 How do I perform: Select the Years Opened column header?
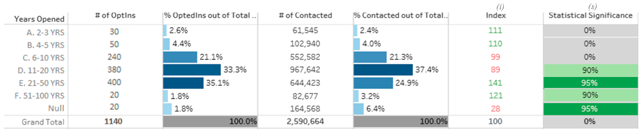(x=39, y=19)
